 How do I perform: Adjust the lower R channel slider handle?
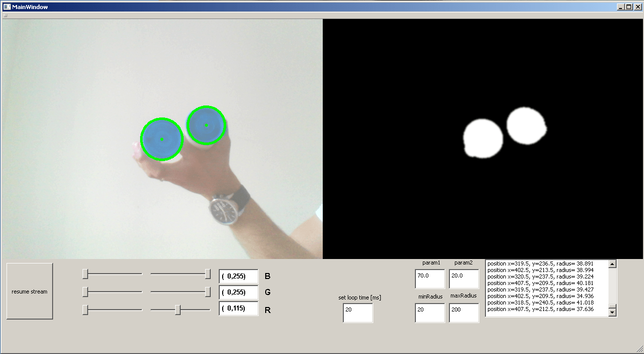coord(86,309)
